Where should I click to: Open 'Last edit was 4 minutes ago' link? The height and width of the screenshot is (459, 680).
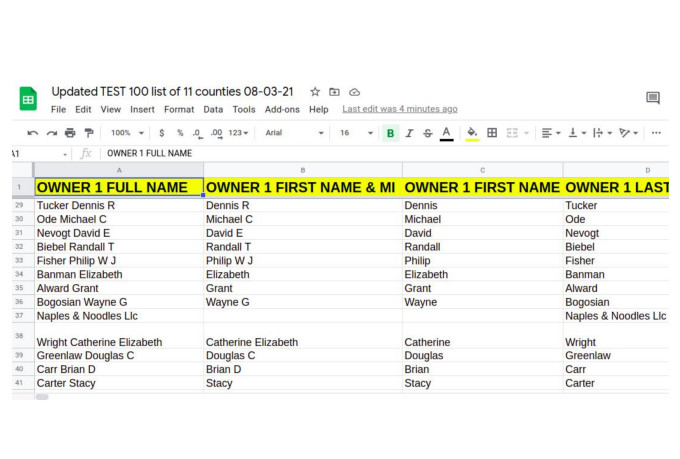click(400, 109)
